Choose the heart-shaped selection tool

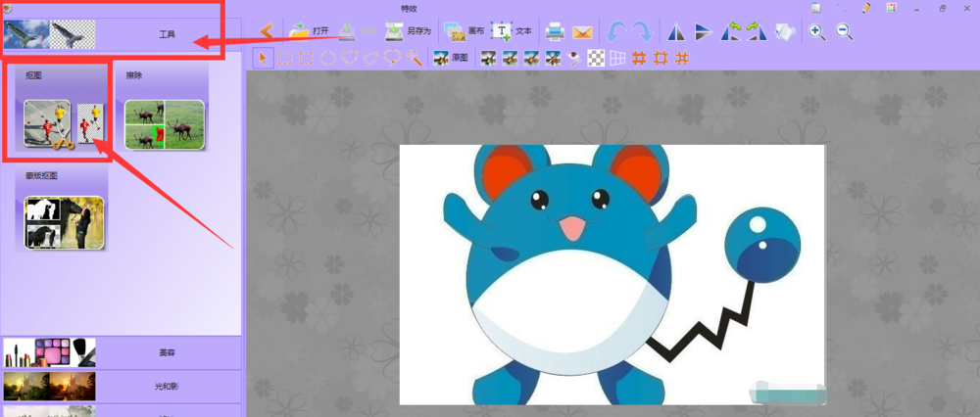click(350, 58)
